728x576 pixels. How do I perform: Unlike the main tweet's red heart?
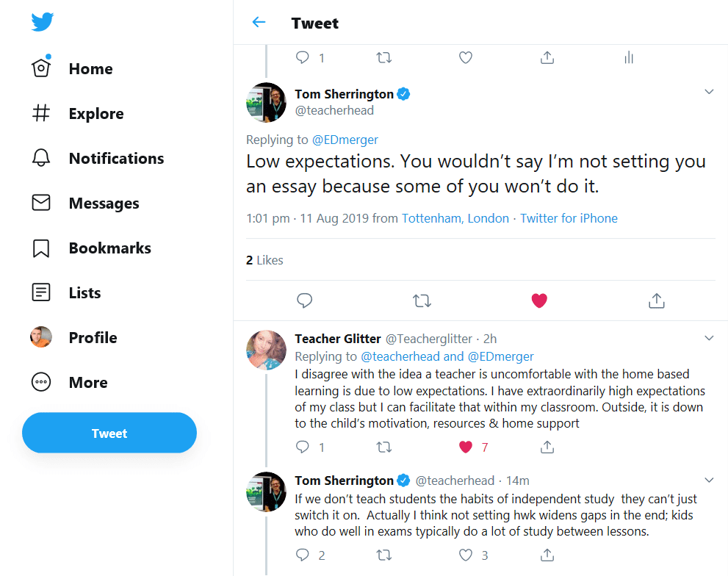pyautogui.click(x=539, y=300)
